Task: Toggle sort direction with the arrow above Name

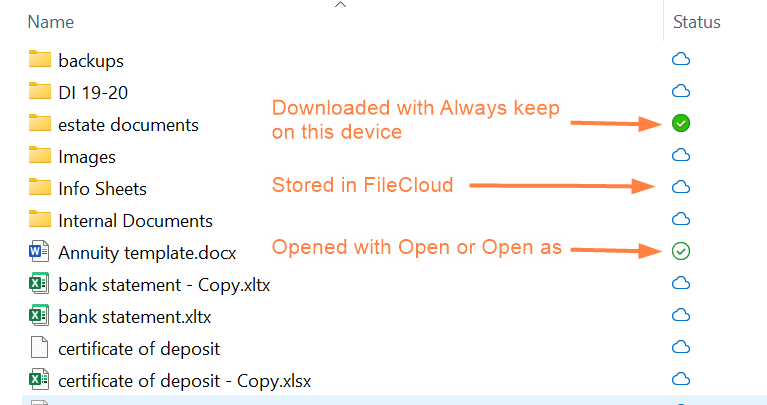Action: [341, 5]
